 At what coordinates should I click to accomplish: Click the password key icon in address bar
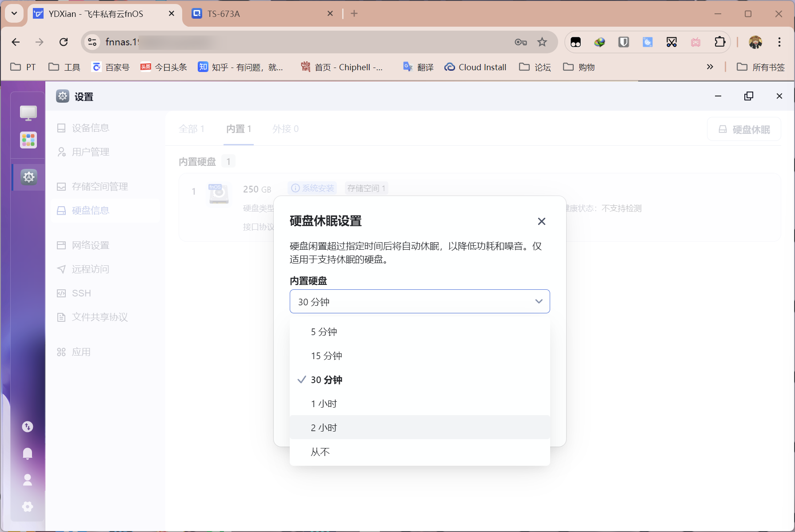(x=521, y=42)
